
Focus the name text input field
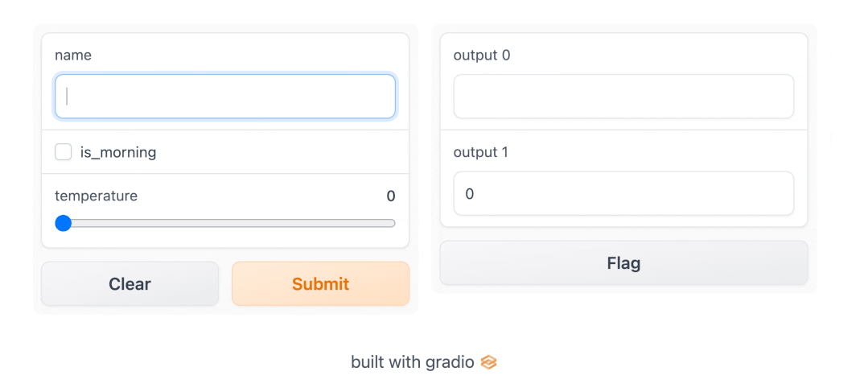click(x=225, y=97)
